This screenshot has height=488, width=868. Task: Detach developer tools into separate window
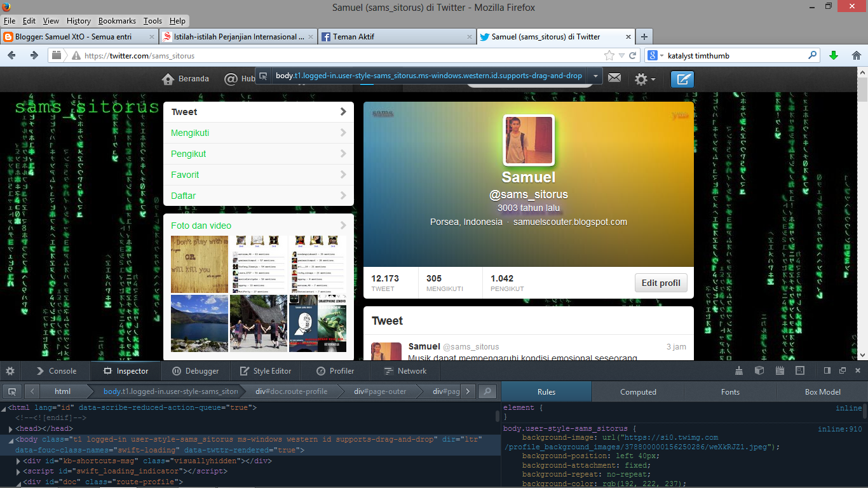point(843,371)
